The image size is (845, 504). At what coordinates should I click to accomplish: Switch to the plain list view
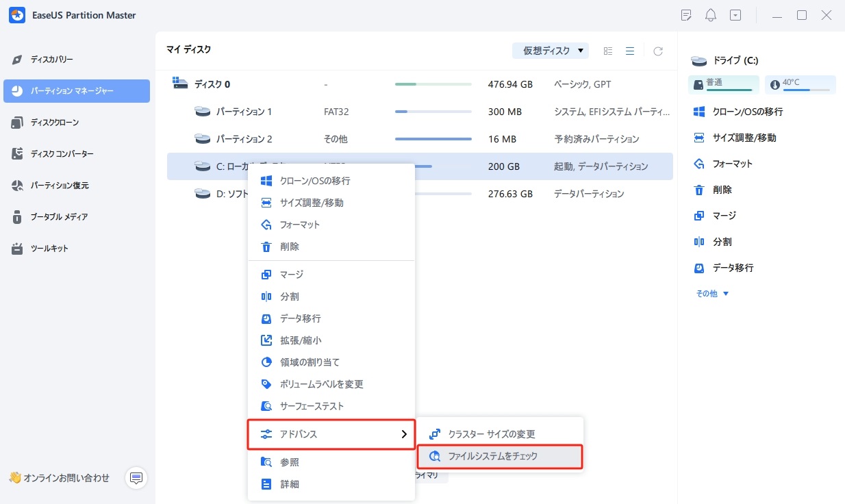(x=630, y=51)
